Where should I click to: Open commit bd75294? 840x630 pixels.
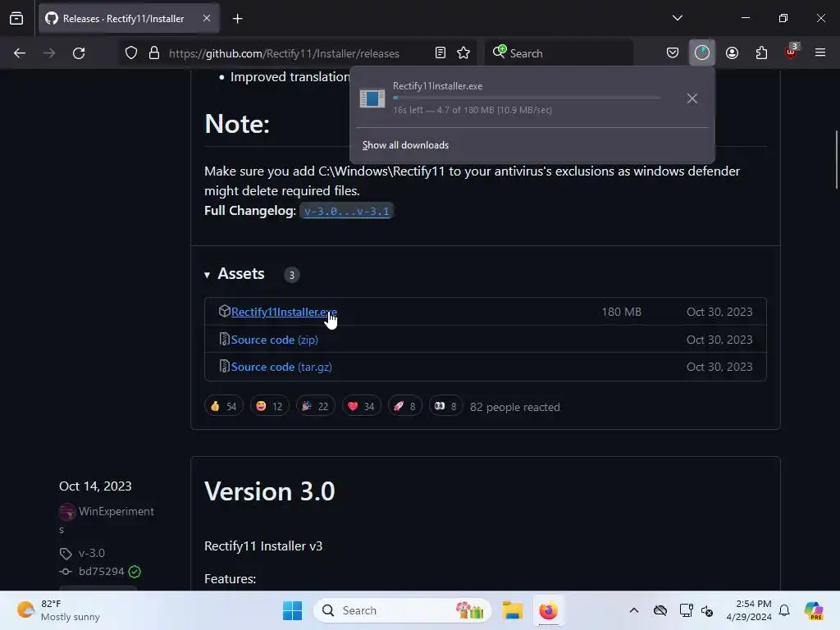point(101,572)
